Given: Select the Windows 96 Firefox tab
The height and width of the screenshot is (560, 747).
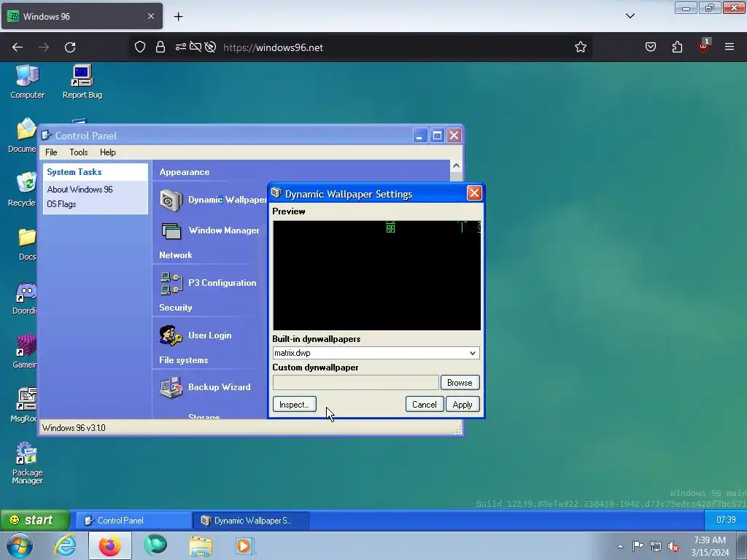Looking at the screenshot, I should (x=82, y=16).
